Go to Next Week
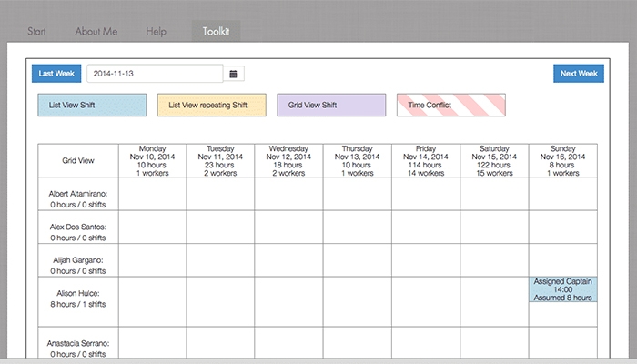Viewport: 637px width, 364px height. pos(579,74)
